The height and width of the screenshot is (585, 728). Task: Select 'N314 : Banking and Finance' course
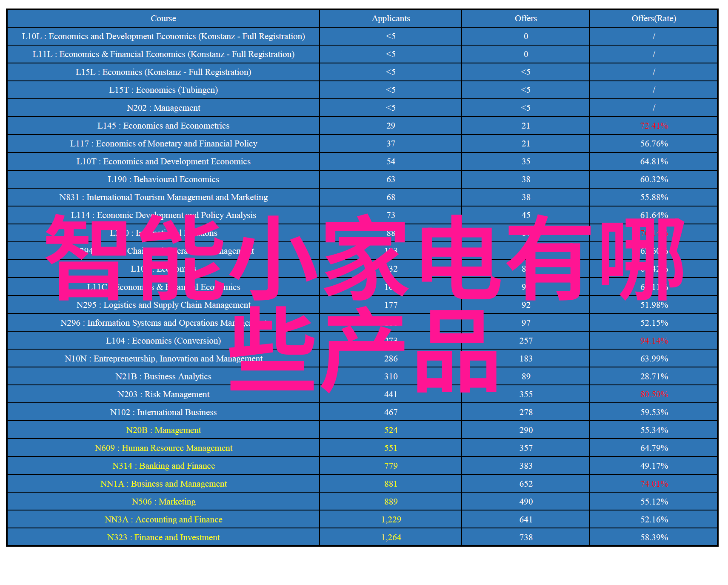[x=163, y=466]
